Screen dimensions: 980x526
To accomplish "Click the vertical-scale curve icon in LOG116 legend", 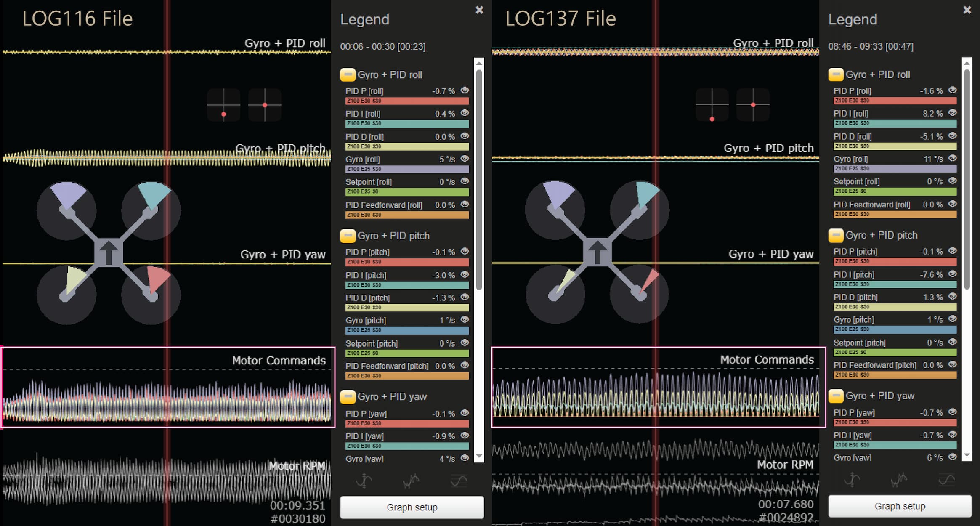I will coord(364,480).
